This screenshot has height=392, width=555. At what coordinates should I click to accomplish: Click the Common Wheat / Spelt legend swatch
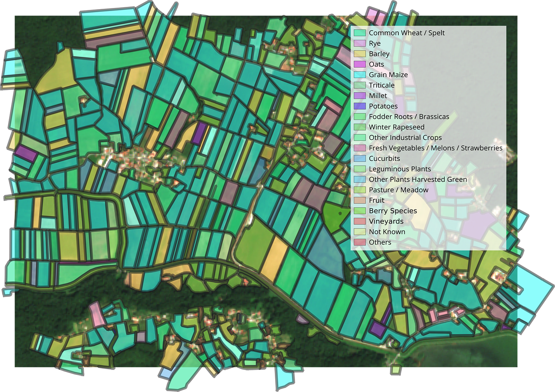coord(360,33)
